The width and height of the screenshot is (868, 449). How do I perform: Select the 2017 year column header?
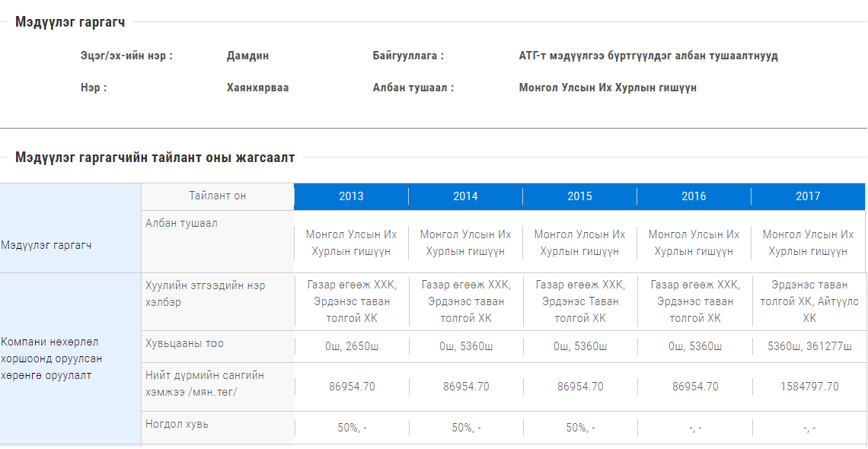[x=808, y=196]
